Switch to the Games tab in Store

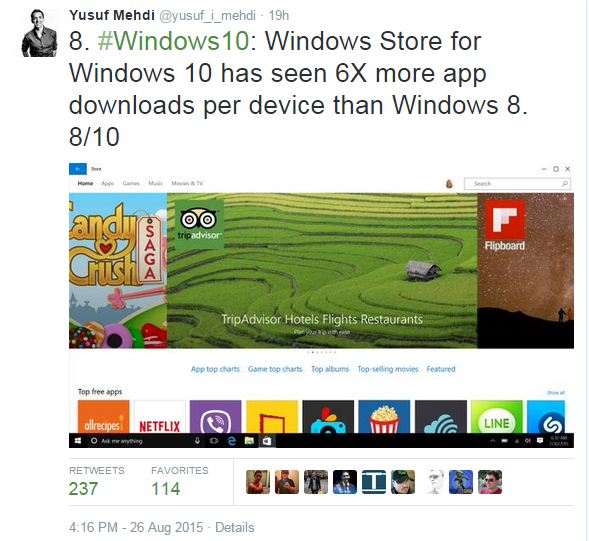(131, 183)
